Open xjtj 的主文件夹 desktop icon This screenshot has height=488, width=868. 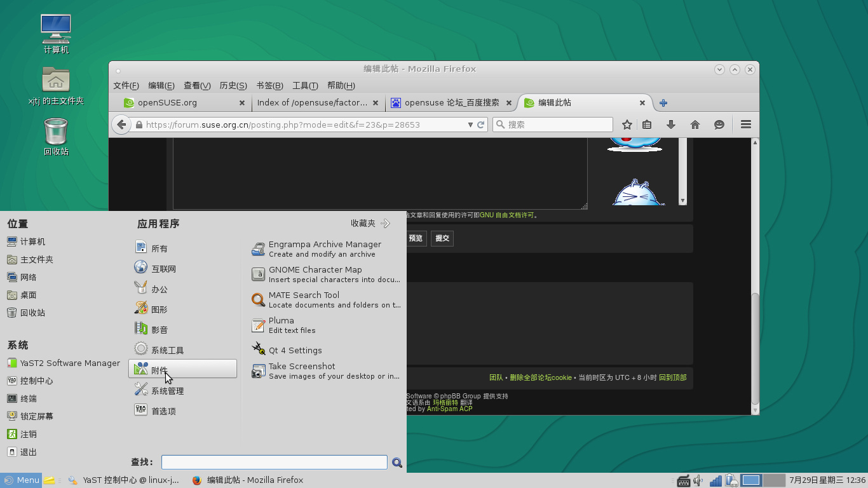[56, 86]
